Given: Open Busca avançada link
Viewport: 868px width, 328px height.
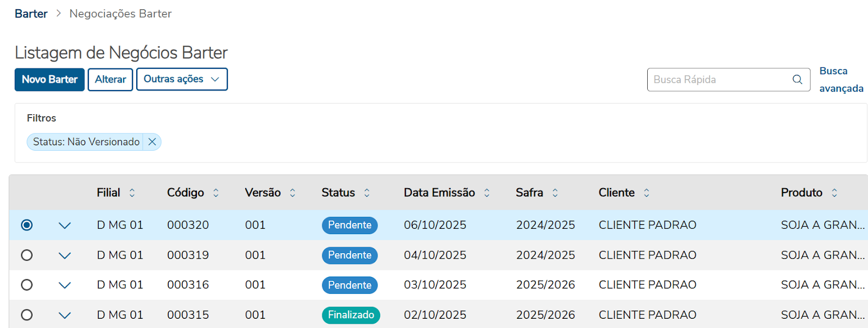Looking at the screenshot, I should pos(840,80).
